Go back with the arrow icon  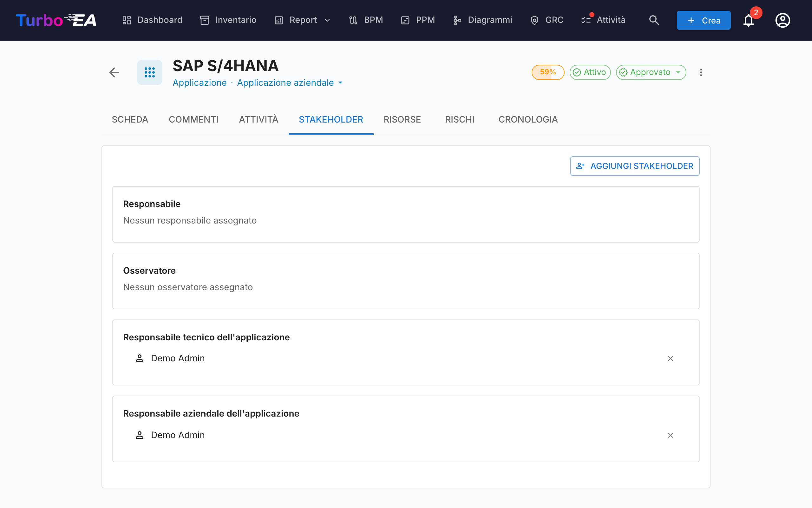pos(115,72)
